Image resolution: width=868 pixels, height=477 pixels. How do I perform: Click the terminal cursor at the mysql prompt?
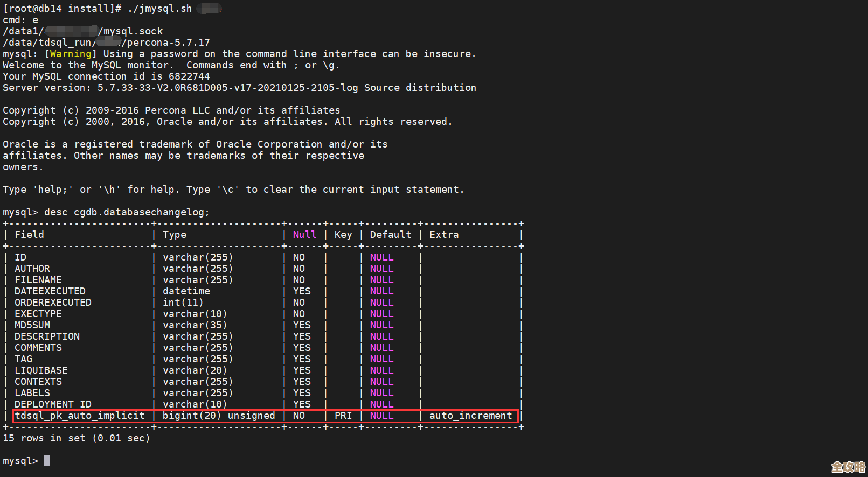tap(47, 461)
